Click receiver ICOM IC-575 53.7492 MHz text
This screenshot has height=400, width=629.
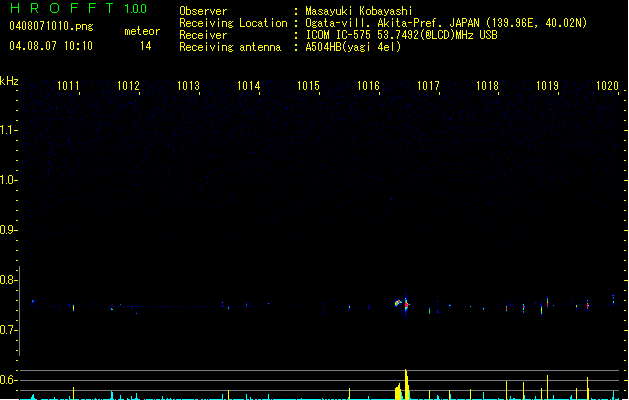point(401,35)
